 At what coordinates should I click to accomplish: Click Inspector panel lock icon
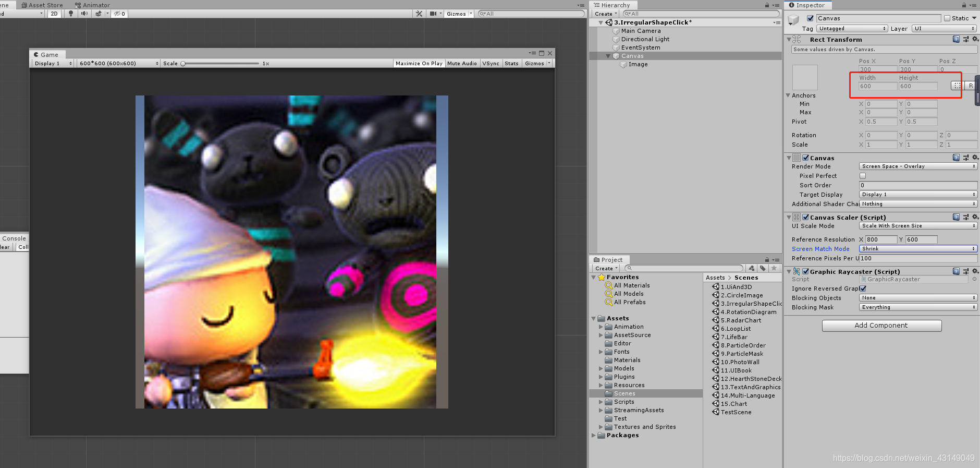coord(964,5)
